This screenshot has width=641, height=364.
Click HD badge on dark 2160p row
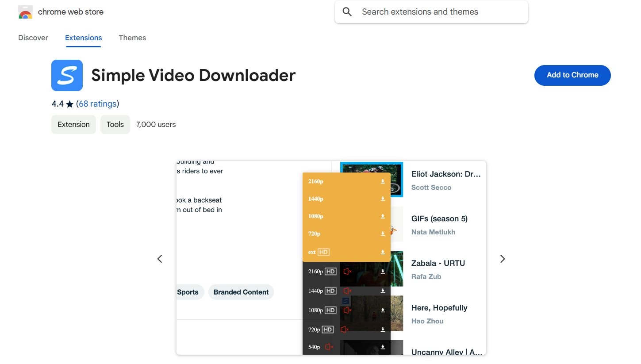tap(330, 272)
